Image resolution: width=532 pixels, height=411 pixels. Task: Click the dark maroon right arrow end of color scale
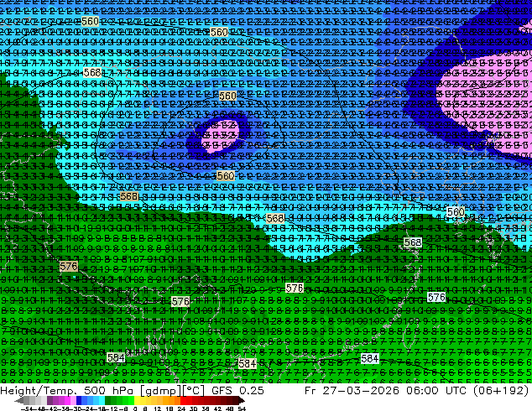tap(241, 400)
